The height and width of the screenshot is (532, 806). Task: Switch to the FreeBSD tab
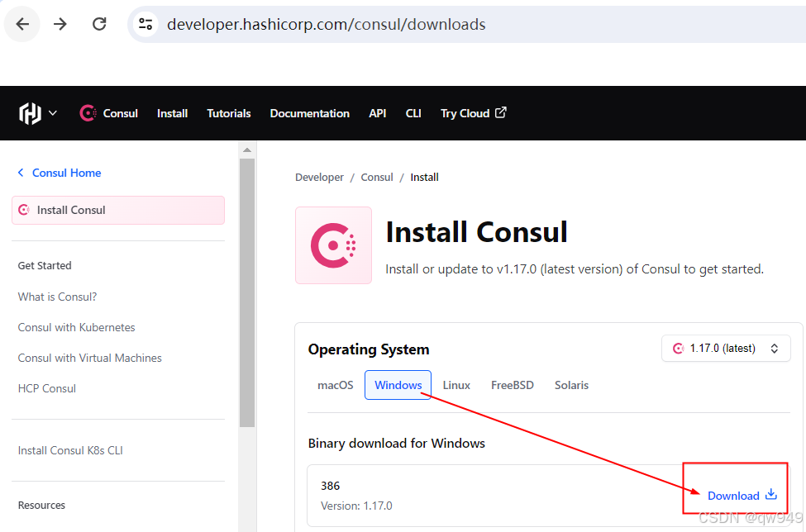click(512, 385)
